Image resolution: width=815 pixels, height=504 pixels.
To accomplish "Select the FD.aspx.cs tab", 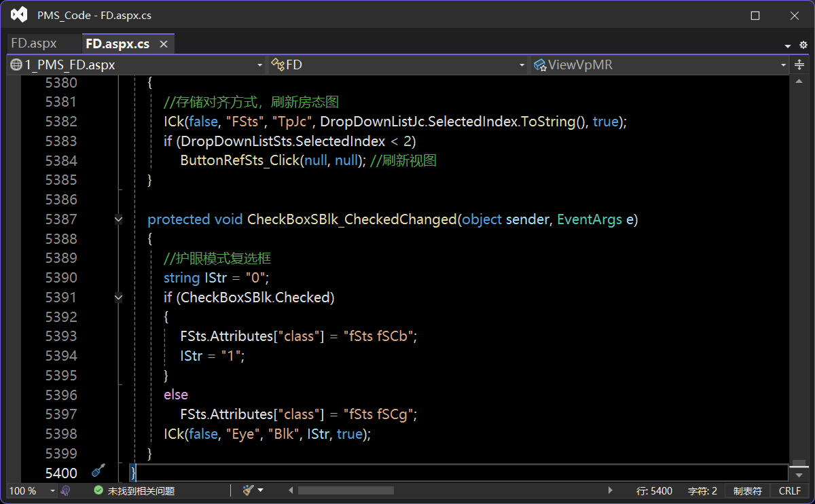I will (117, 44).
